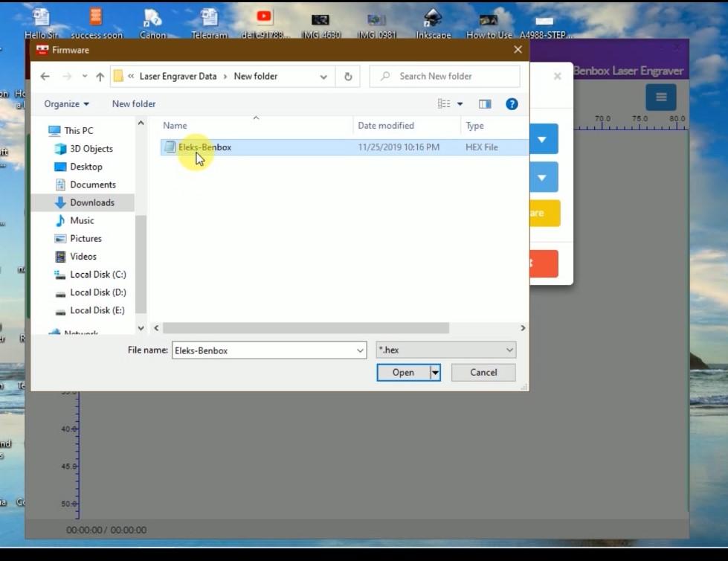Sort by the Name column header
The height and width of the screenshot is (561, 728).
pos(175,126)
